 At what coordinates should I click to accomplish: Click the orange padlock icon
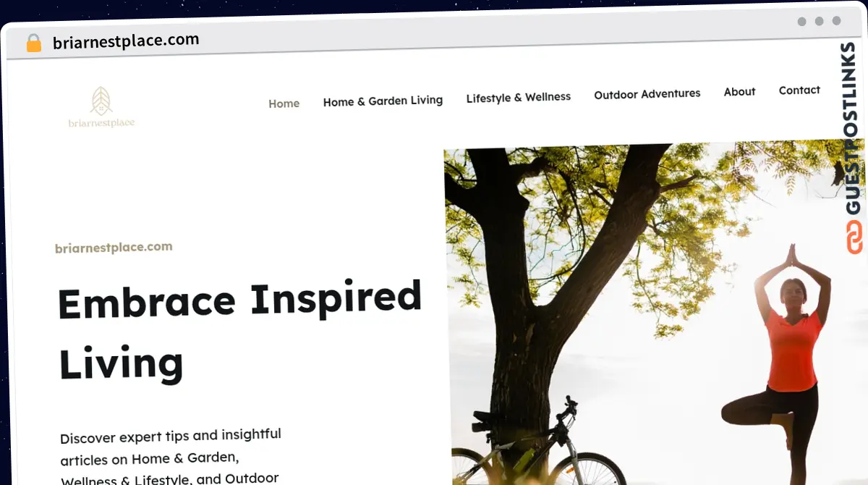coord(33,43)
